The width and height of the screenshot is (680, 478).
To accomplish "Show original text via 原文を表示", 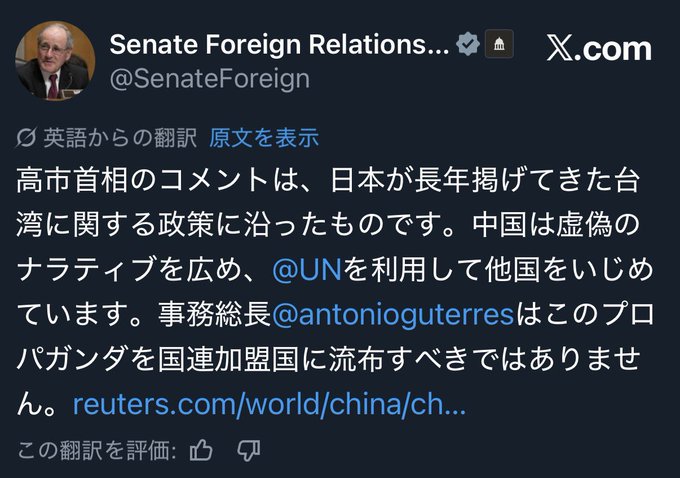I will click(x=264, y=138).
